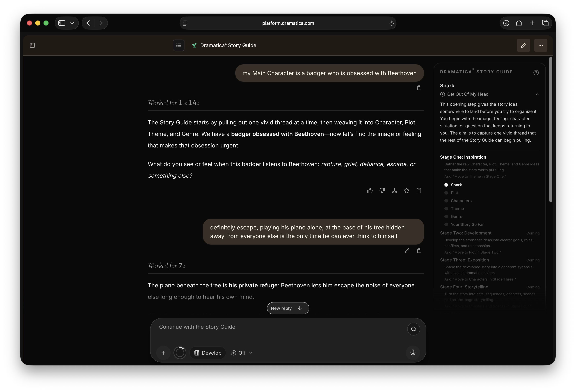
Task: Click the pencil edit button in header
Action: click(x=523, y=45)
